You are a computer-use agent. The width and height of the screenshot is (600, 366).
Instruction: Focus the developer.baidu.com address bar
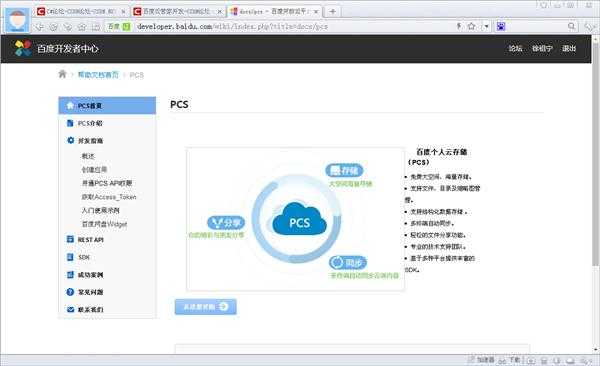(295, 26)
